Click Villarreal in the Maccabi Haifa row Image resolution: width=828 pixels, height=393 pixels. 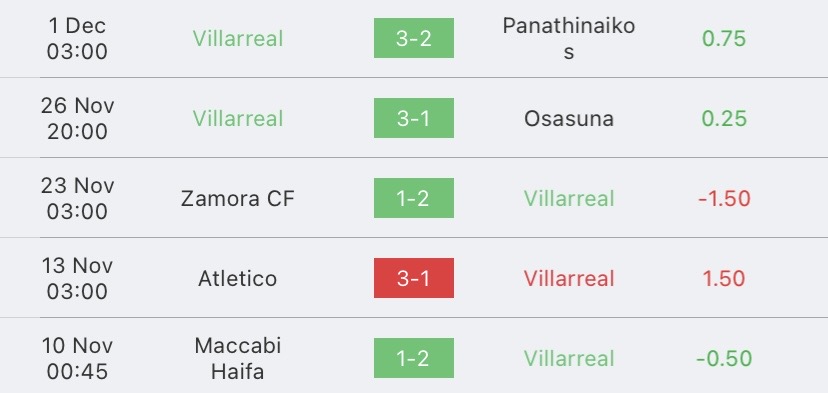point(569,359)
